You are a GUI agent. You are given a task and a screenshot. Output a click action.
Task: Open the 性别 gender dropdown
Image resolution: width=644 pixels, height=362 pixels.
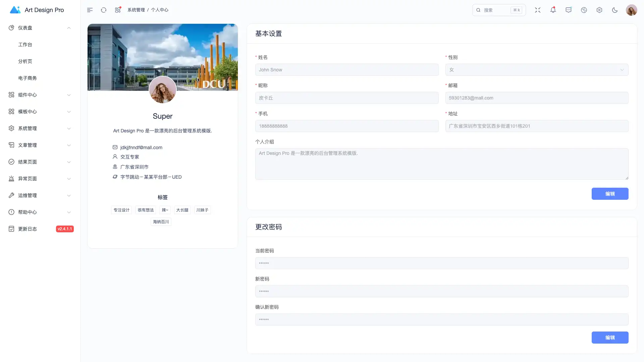point(537,70)
